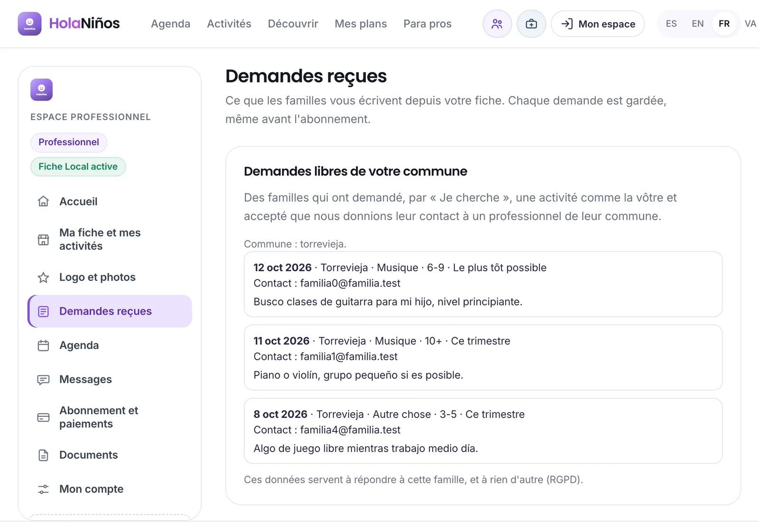Click the chat bubble icon for Messages
759x532 pixels.
[43, 380]
